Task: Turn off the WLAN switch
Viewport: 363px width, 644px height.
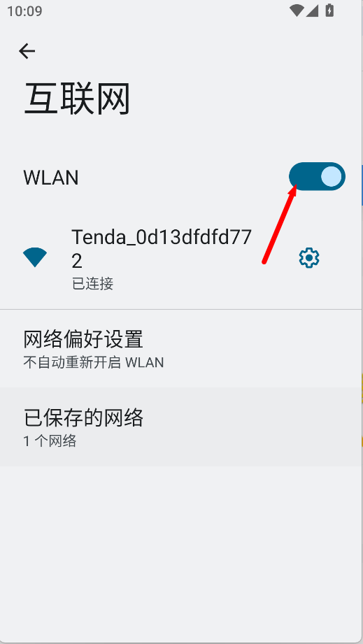Action: (x=317, y=177)
